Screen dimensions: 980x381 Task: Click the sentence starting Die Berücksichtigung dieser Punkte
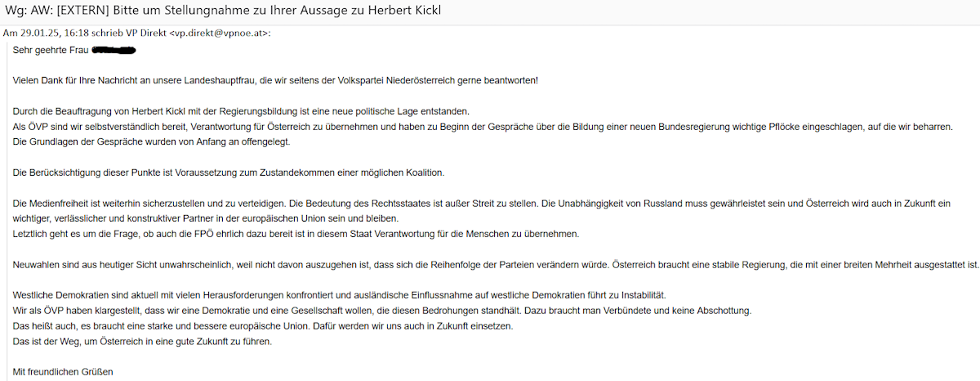(x=229, y=173)
